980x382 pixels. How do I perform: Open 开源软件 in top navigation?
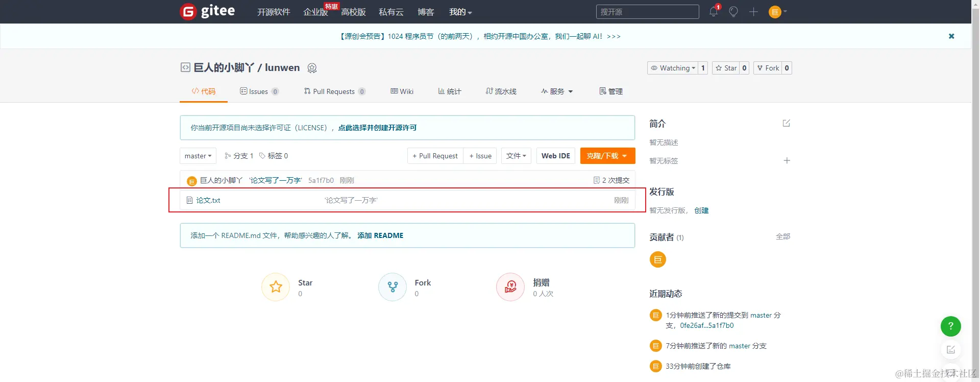pyautogui.click(x=274, y=12)
